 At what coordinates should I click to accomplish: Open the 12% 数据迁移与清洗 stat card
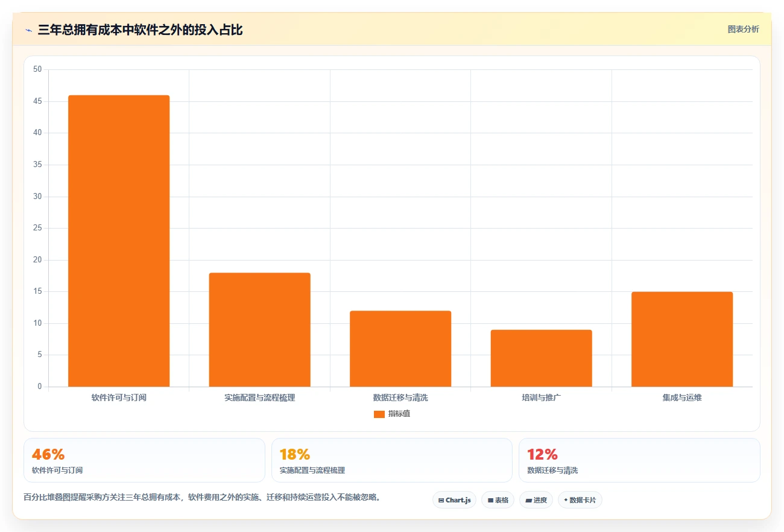(639, 460)
